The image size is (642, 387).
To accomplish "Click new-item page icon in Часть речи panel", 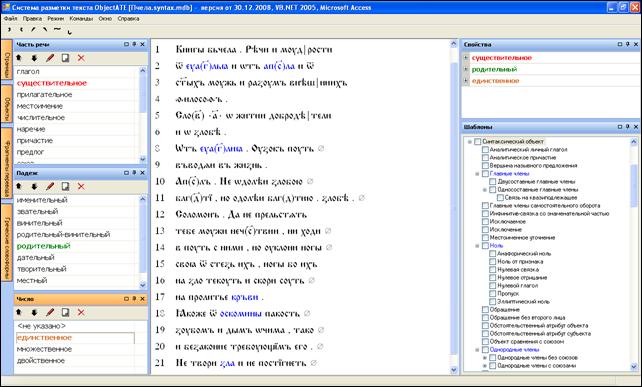I will coord(66,58).
